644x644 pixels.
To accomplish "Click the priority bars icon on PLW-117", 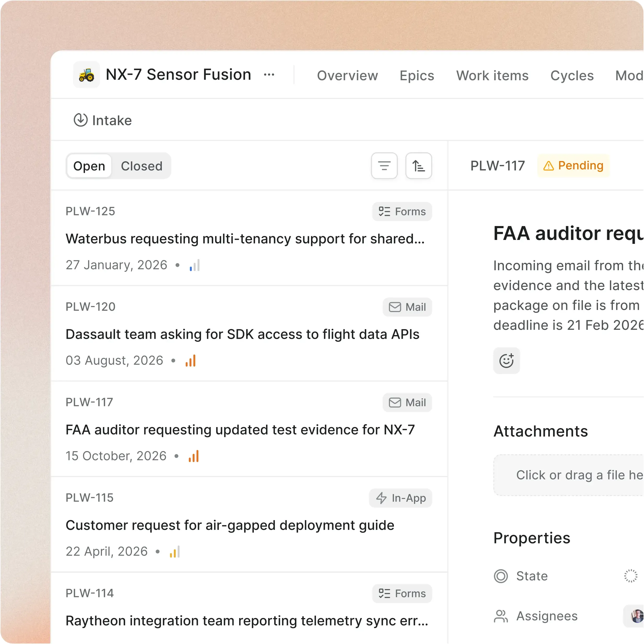I will pos(193,455).
